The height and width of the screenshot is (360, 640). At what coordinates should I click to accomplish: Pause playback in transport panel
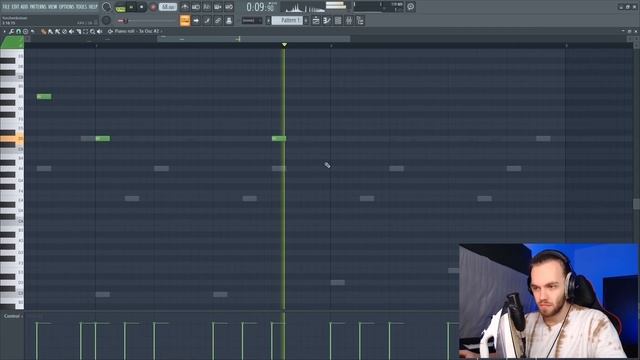pyautogui.click(x=131, y=7)
